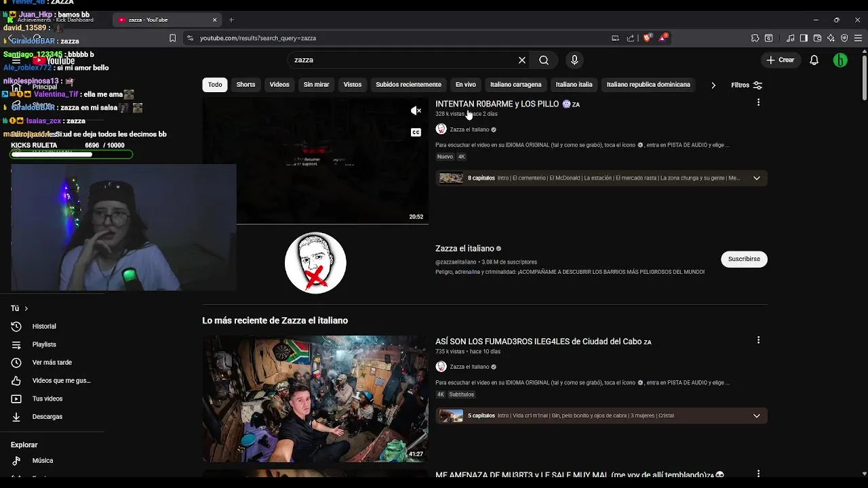Open the notifications bell
Viewport: 868px width, 488px height.
(x=814, y=60)
